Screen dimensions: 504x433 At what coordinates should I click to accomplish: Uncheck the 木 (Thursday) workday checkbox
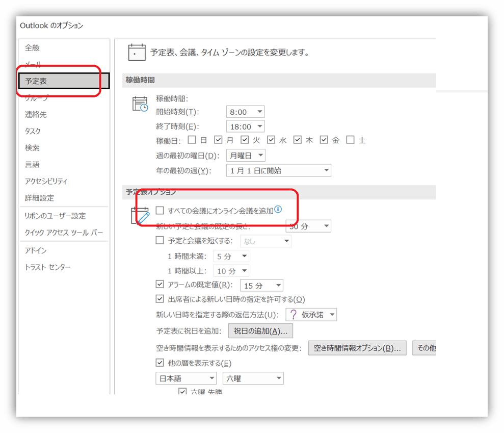pos(297,140)
